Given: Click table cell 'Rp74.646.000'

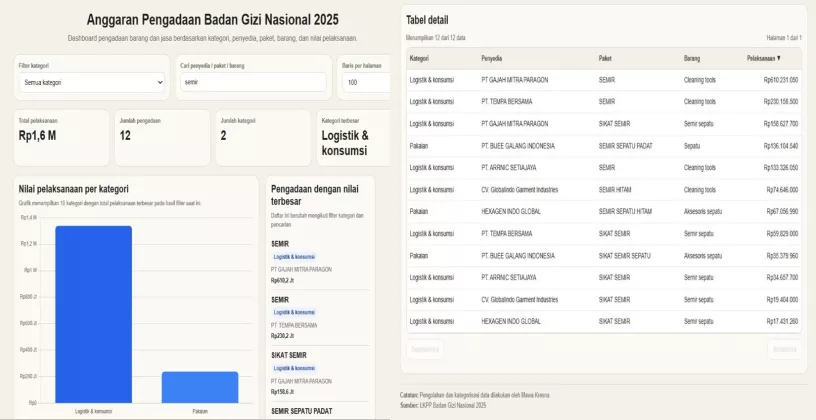Looking at the screenshot, I should pos(782,190).
